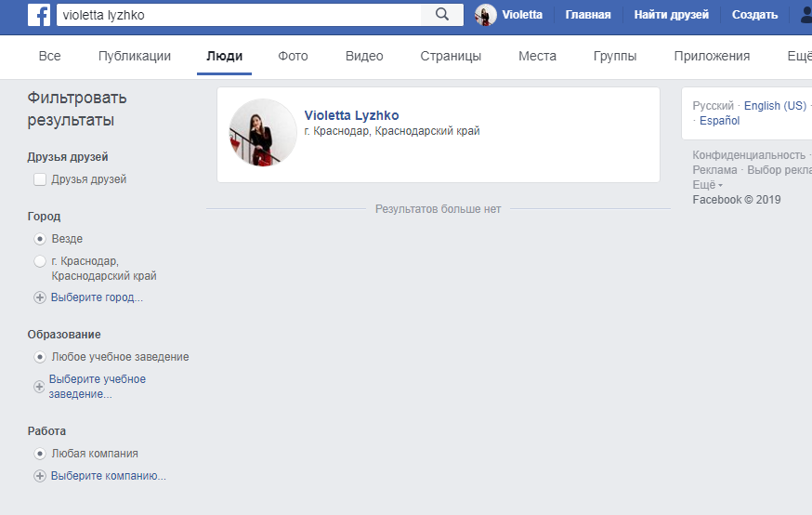The image size is (812, 515).
Task: Click the Выберите учебное заведение link
Action: tap(98, 387)
